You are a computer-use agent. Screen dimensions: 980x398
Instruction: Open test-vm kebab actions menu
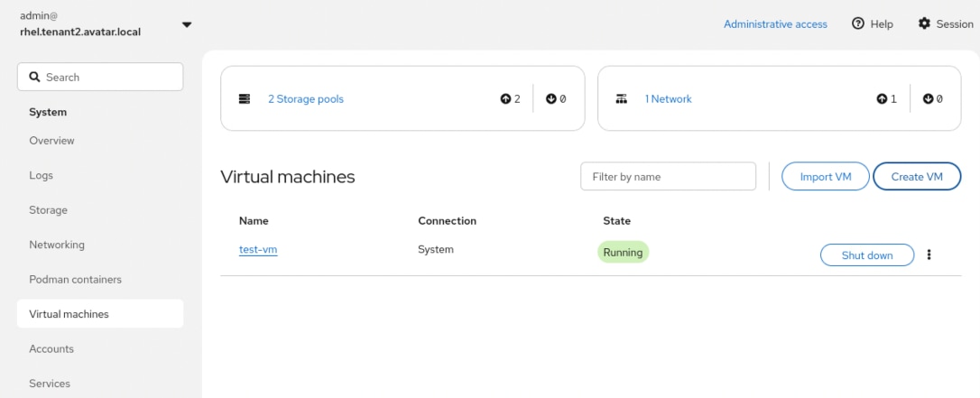(x=929, y=255)
